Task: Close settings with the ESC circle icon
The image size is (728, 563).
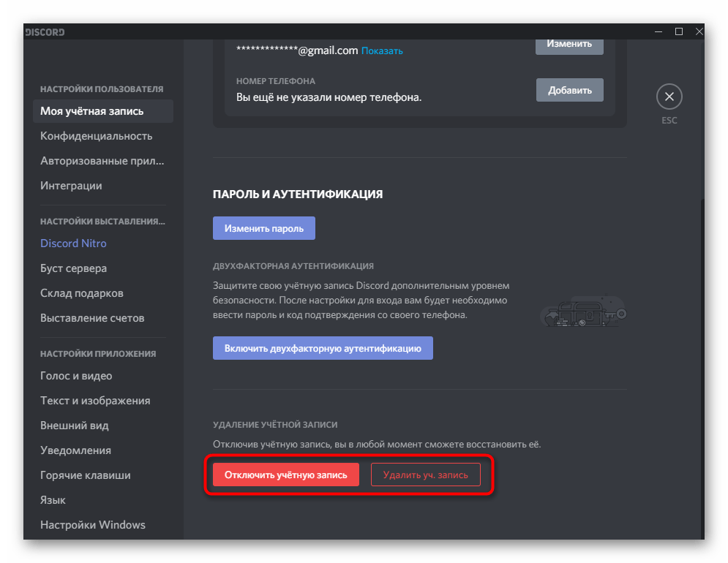Action: tap(669, 97)
